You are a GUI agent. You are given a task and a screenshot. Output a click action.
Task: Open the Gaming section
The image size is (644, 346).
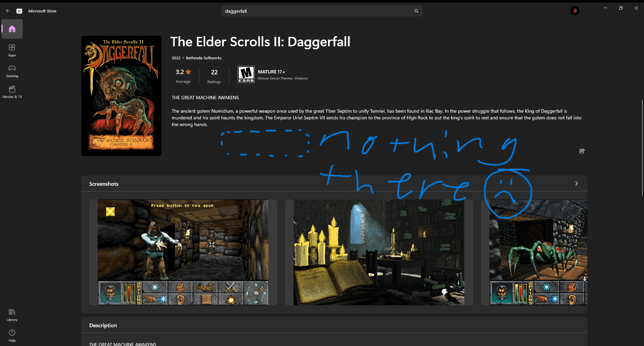(12, 71)
